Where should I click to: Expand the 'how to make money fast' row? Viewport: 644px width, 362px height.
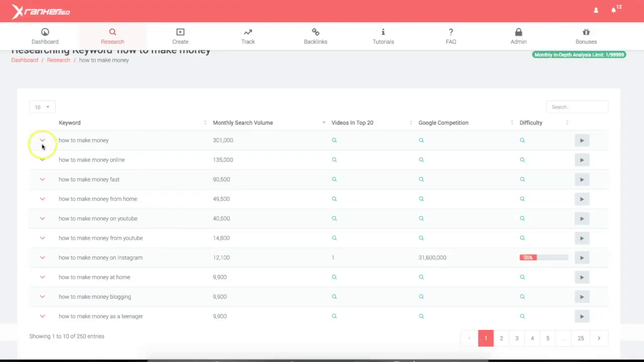[x=42, y=179]
